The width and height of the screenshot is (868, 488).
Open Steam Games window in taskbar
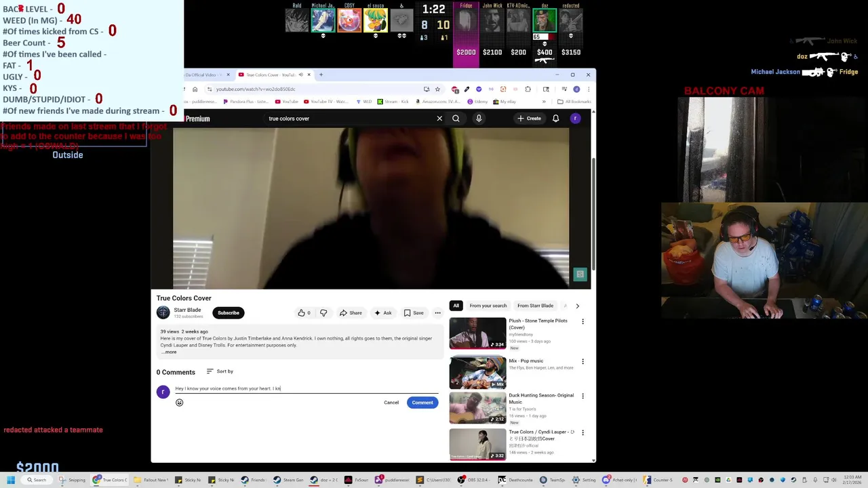[288, 480]
